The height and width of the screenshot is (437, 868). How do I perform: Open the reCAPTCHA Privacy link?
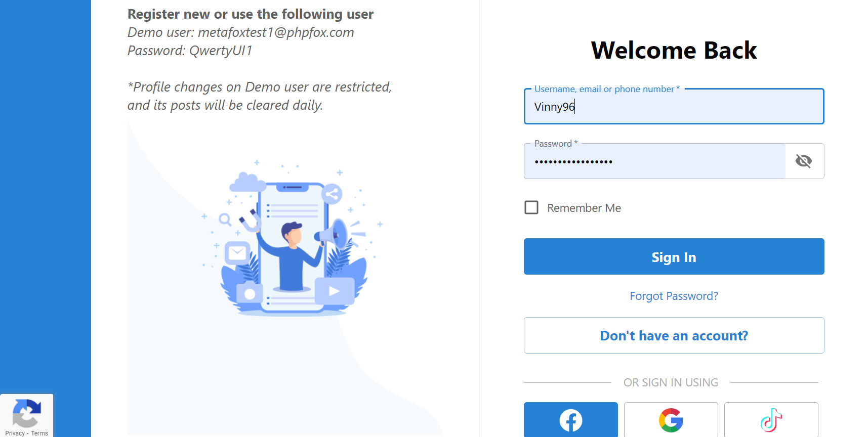pyautogui.click(x=15, y=433)
